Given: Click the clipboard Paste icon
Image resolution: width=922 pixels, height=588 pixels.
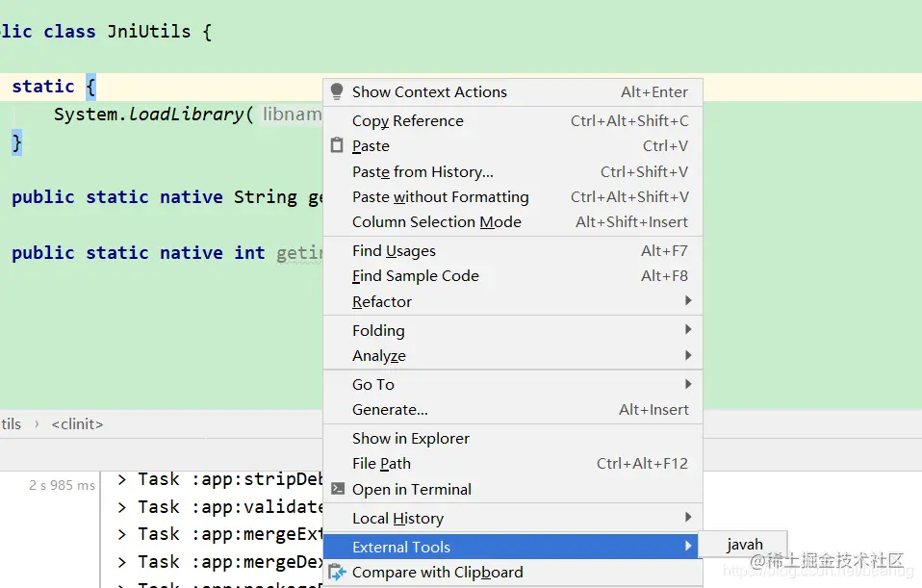Looking at the screenshot, I should coord(337,145).
